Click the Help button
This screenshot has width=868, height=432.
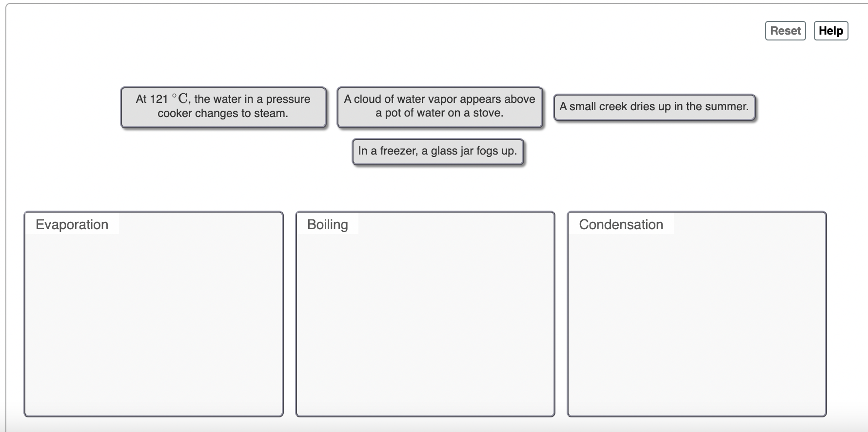[x=831, y=30]
